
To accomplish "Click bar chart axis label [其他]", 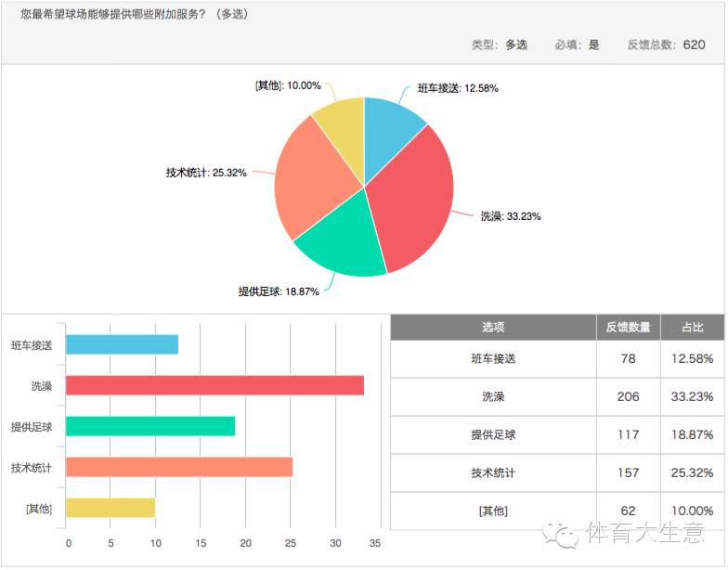I will (x=39, y=509).
